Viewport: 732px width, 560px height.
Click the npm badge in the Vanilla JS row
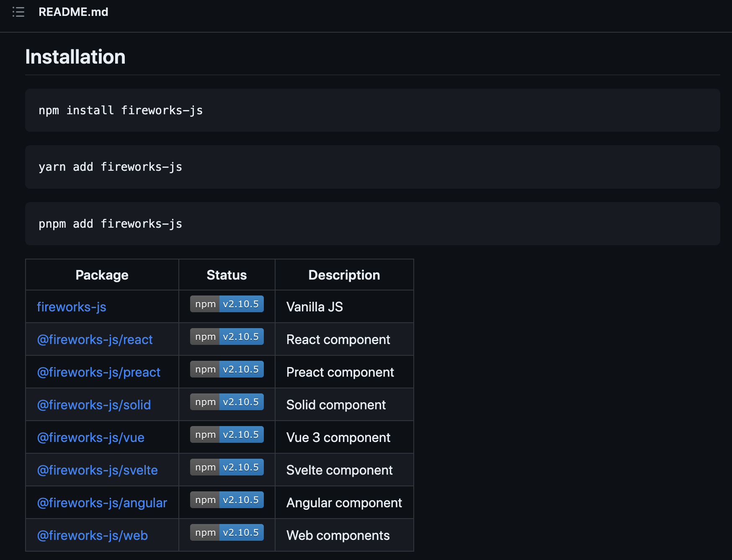pyautogui.click(x=227, y=304)
